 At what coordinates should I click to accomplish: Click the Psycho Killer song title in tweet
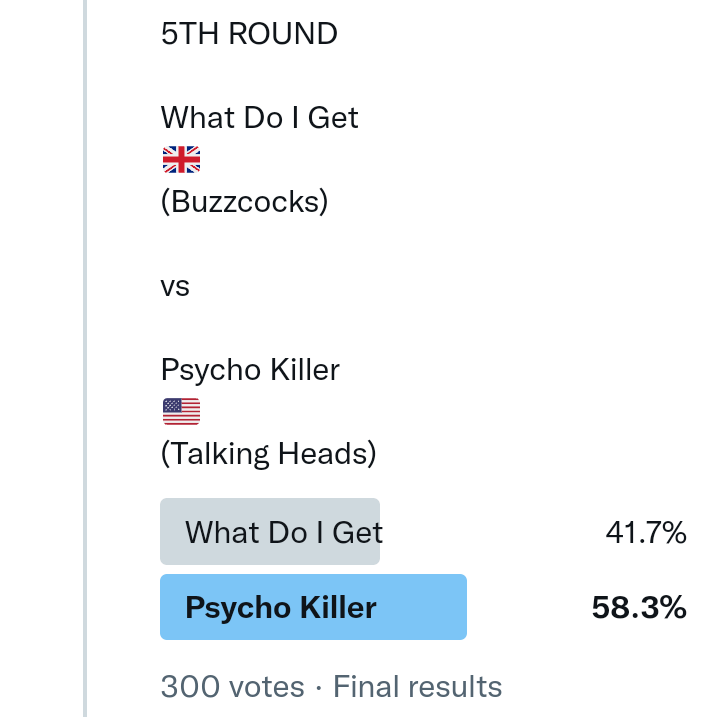point(250,370)
